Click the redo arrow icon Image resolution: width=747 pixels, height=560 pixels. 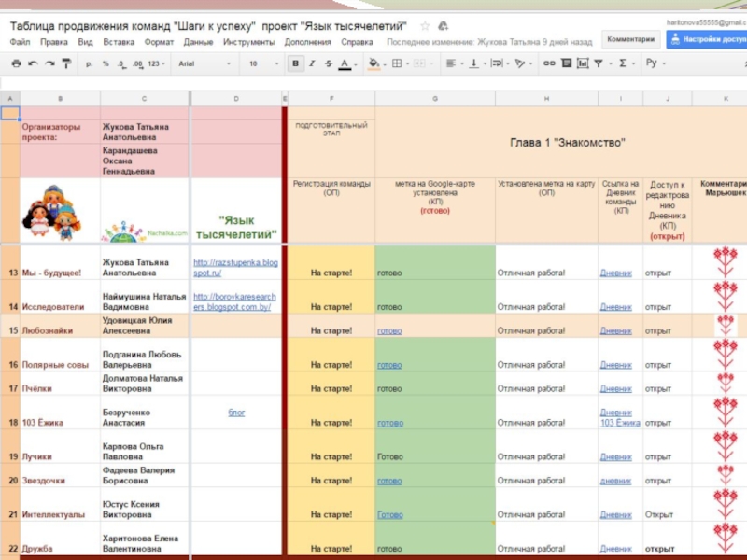point(49,63)
